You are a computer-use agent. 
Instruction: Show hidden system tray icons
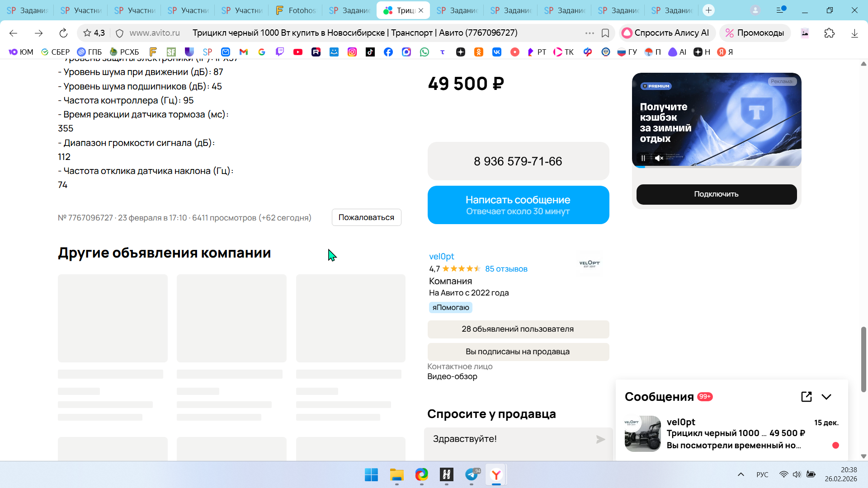741,474
